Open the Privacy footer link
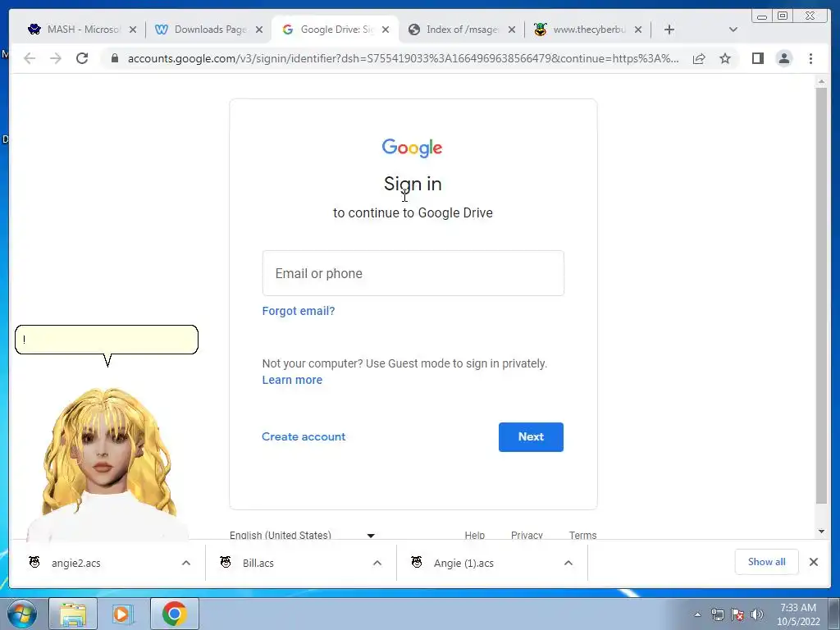Viewport: 840px width, 630px height. 527,535
